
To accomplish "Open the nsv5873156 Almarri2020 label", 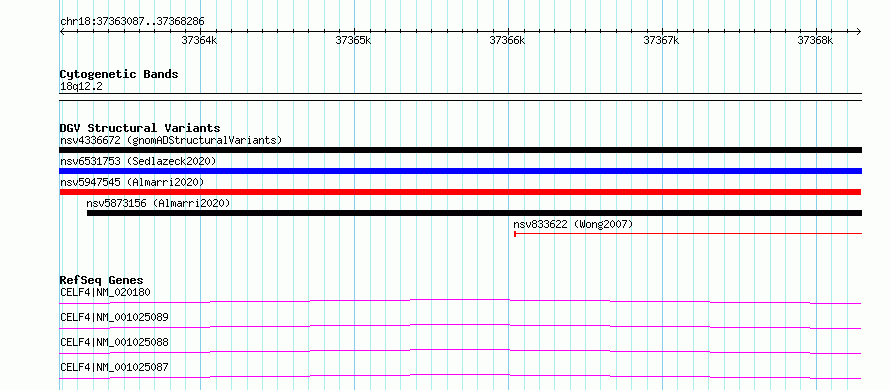I will click(x=158, y=203).
